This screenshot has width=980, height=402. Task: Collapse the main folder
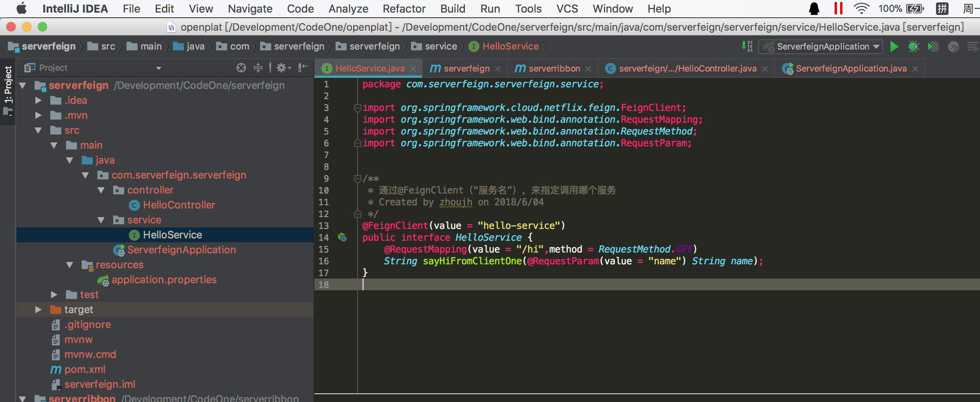click(54, 145)
